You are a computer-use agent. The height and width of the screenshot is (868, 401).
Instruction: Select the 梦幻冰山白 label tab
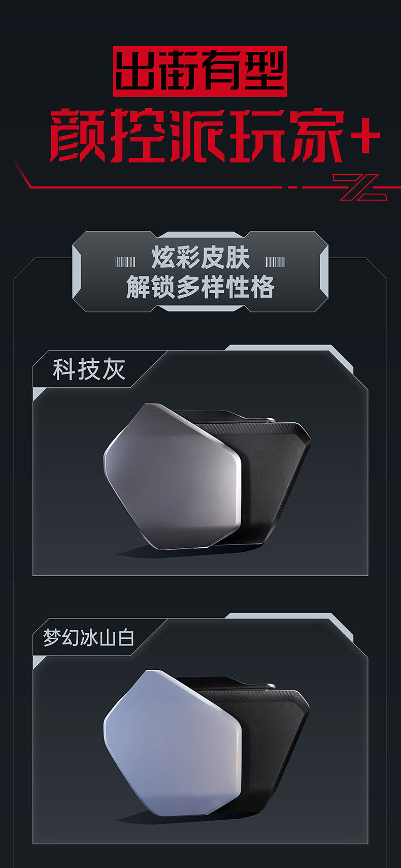point(89,637)
